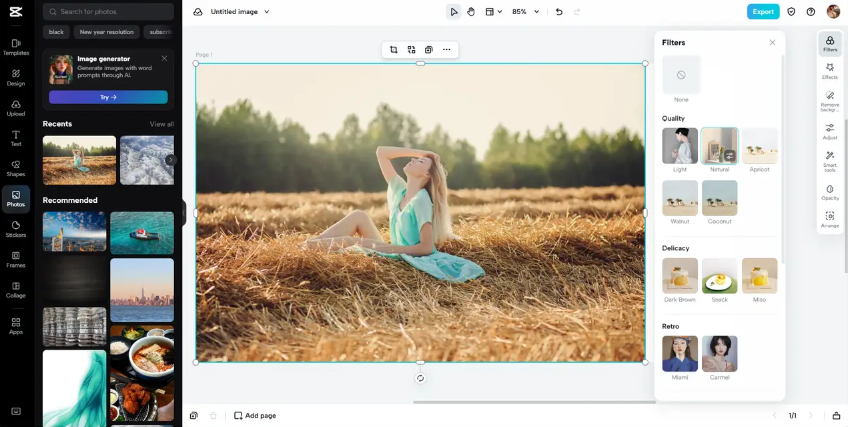Click the CapCut logo icon
The width and height of the screenshot is (848, 427).
[16, 12]
